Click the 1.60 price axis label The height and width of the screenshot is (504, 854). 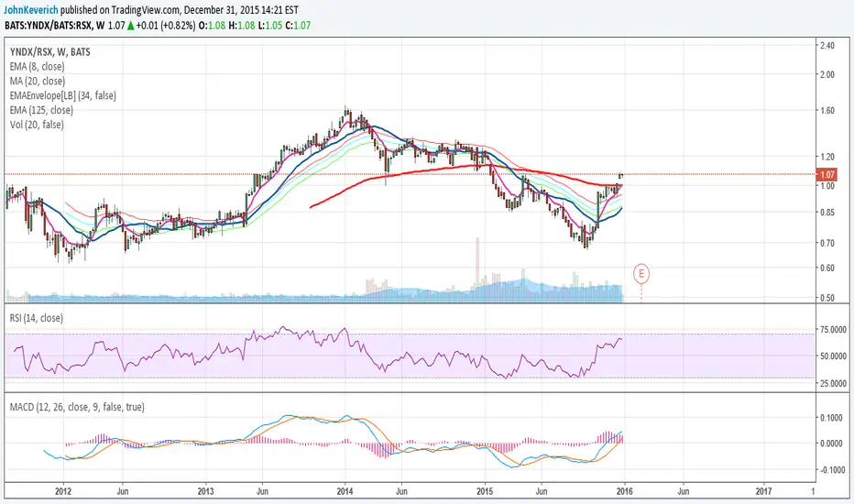click(827, 111)
